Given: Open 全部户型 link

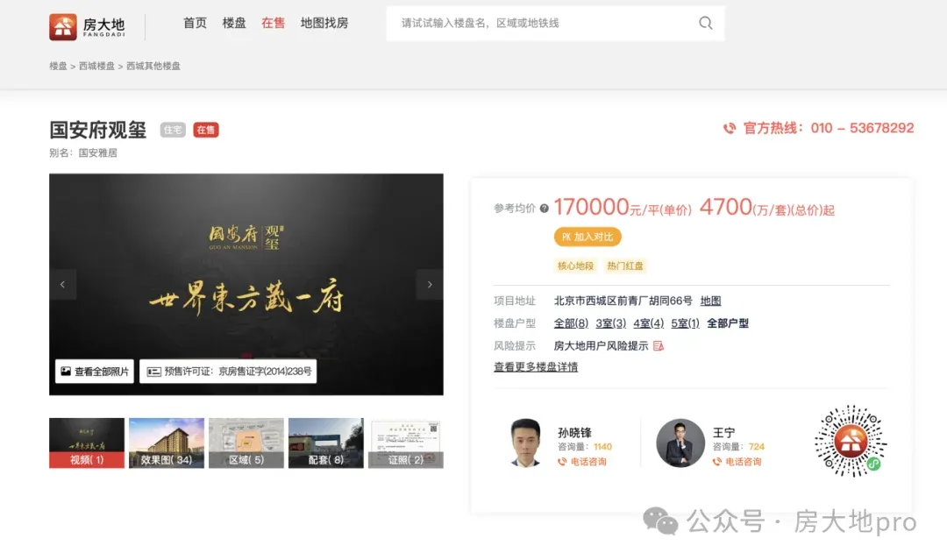Looking at the screenshot, I should [x=728, y=323].
